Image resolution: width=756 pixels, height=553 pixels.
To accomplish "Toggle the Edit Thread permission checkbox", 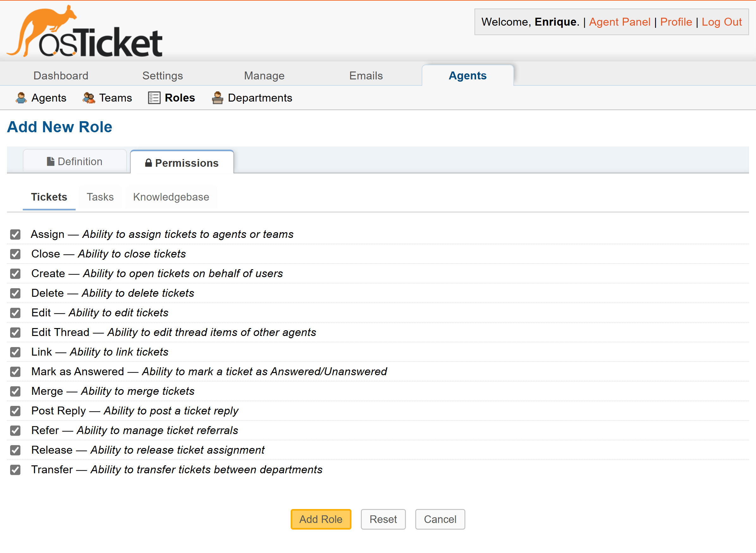I will (x=15, y=332).
